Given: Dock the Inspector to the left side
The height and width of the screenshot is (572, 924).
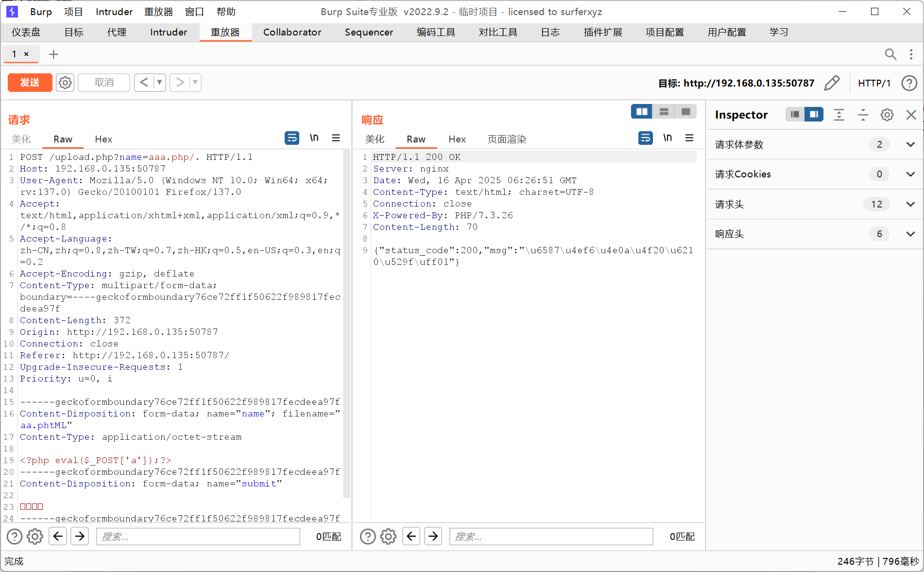Looking at the screenshot, I should (x=795, y=114).
